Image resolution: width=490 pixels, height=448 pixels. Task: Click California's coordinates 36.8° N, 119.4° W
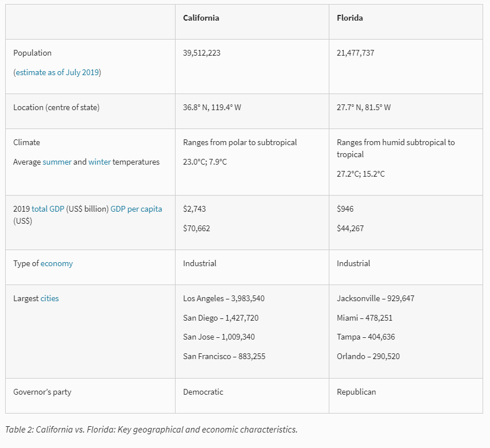[x=212, y=107]
